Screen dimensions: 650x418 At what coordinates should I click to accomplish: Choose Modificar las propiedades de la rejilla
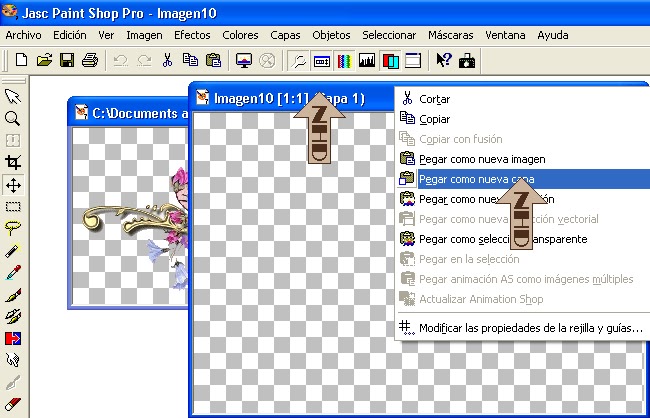coord(523,328)
